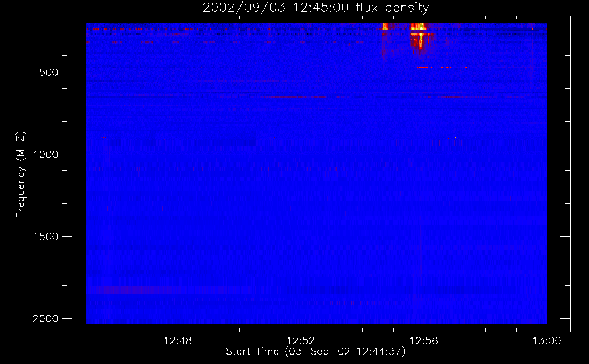This screenshot has width=589, height=364.
Task: Click the 12:48 time tick label
Action: (178, 341)
